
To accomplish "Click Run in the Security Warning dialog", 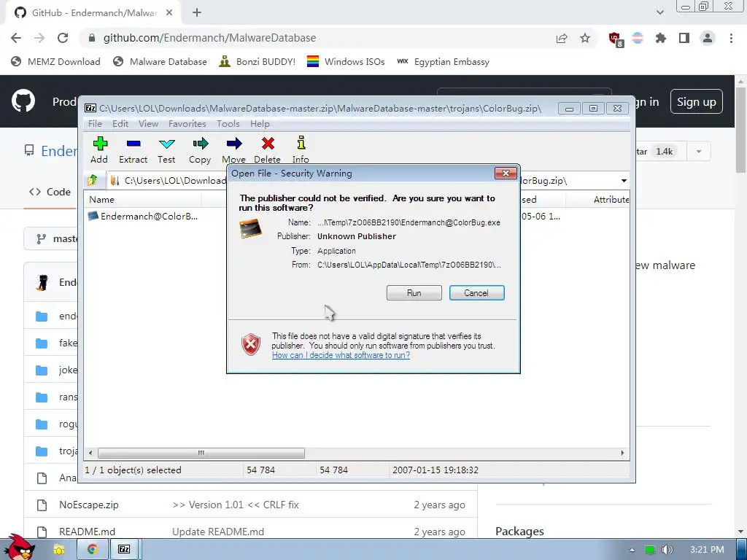I will [x=414, y=293].
